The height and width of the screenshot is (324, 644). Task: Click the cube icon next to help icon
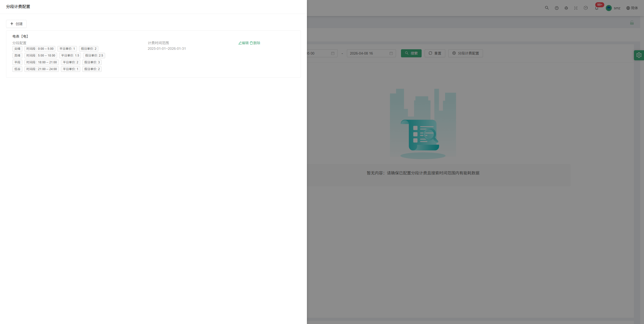pyautogui.click(x=566, y=8)
